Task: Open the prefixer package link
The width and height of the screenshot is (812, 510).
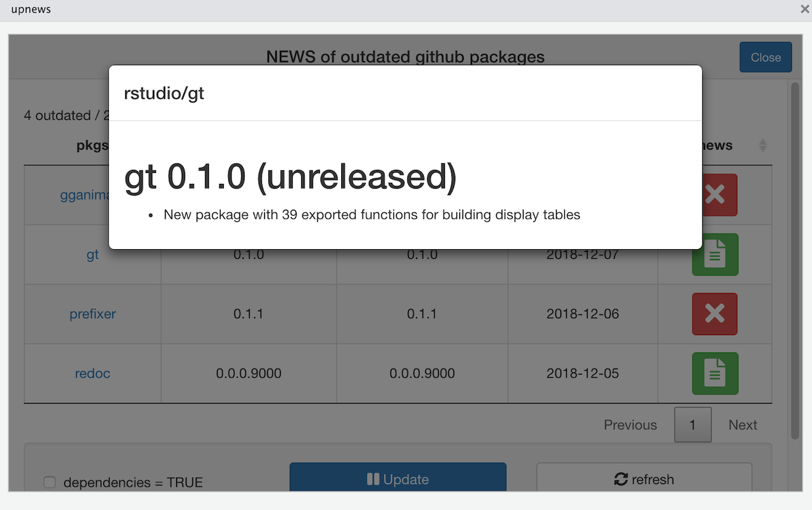Action: coord(93,314)
